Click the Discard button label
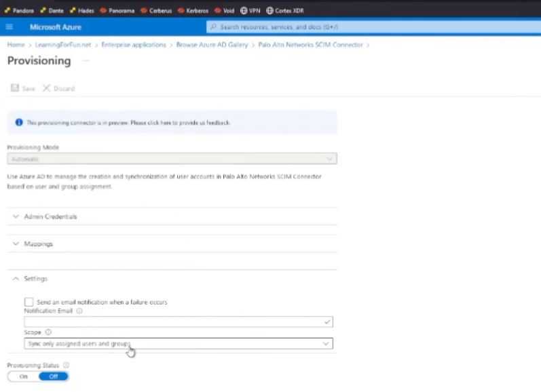 [x=64, y=89]
